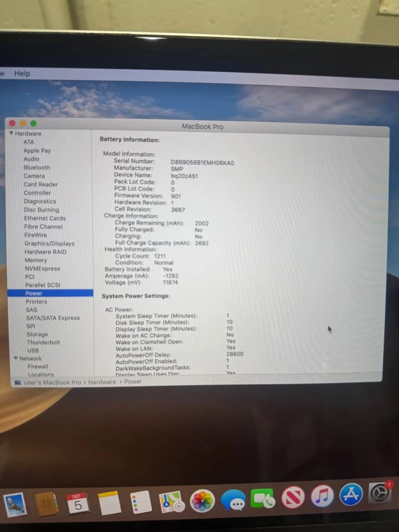The width and height of the screenshot is (399, 532).
Task: Open Photos app in the Dock
Action: (x=202, y=500)
